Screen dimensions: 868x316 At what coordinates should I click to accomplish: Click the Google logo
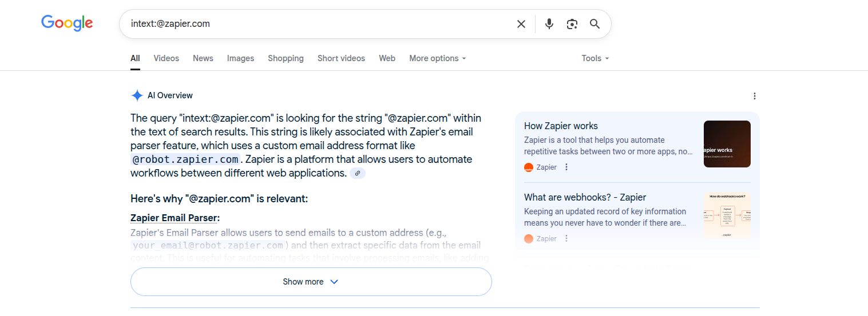click(67, 23)
